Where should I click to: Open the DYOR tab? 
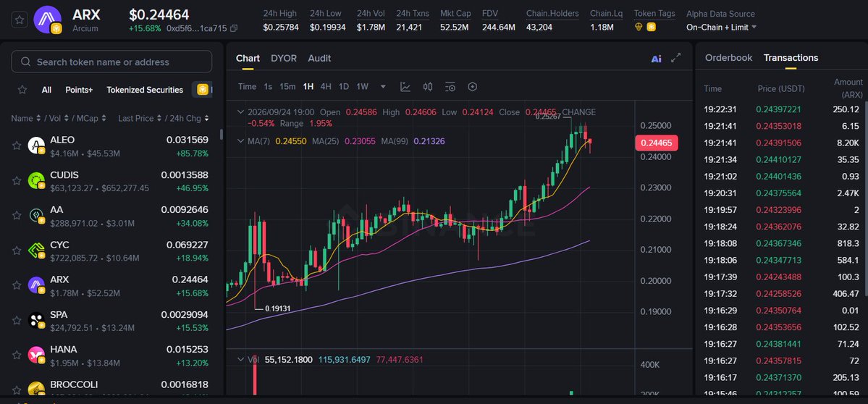[x=284, y=58]
